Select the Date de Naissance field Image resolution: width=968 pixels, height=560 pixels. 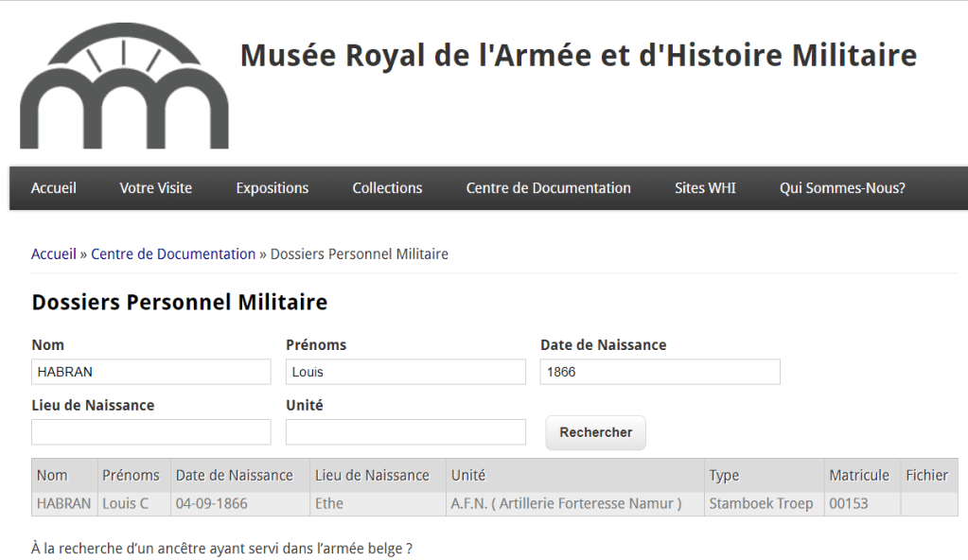click(x=660, y=372)
